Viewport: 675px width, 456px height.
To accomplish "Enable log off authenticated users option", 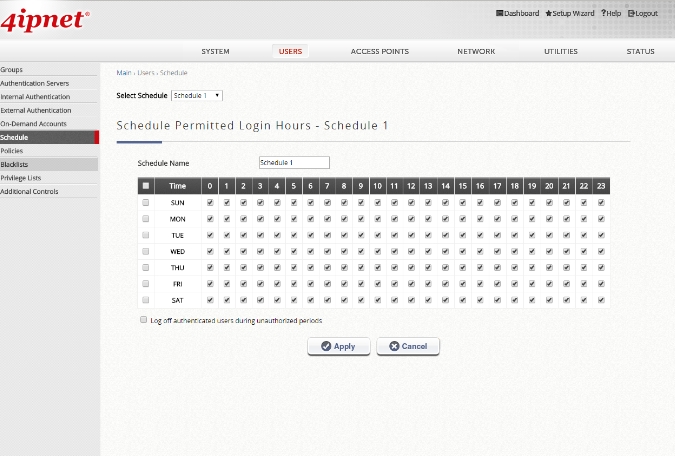I will [144, 320].
